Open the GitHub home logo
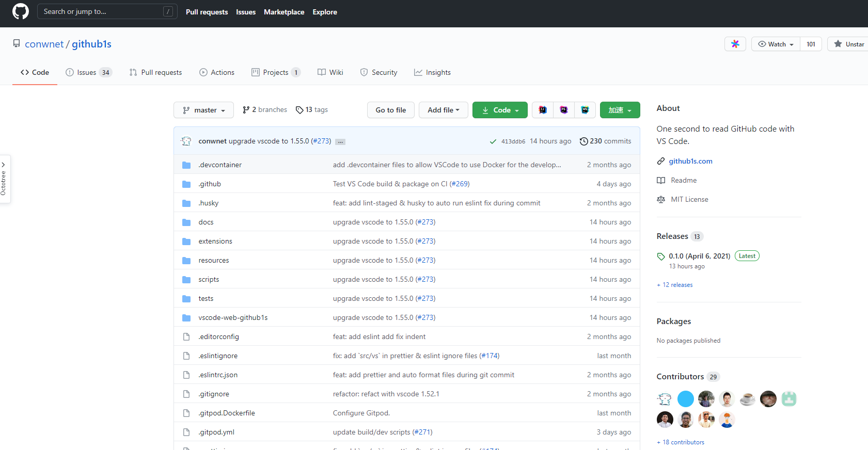 point(21,11)
